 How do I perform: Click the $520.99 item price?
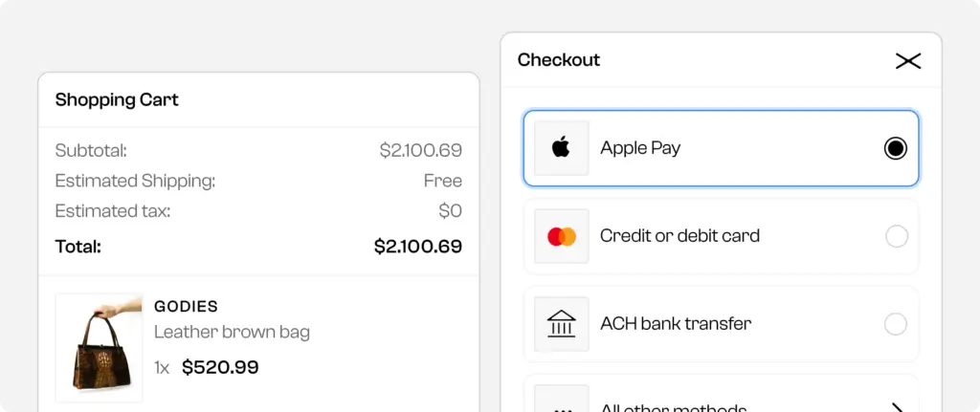220,367
